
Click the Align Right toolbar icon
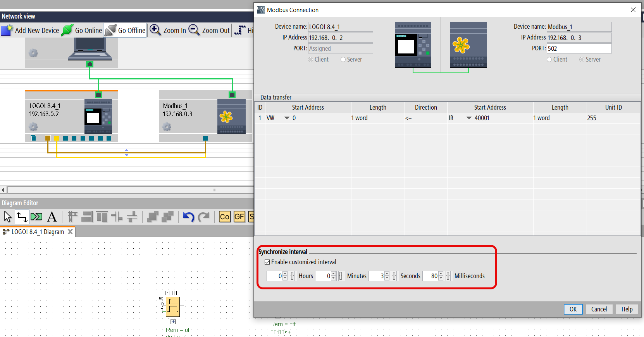pos(87,217)
